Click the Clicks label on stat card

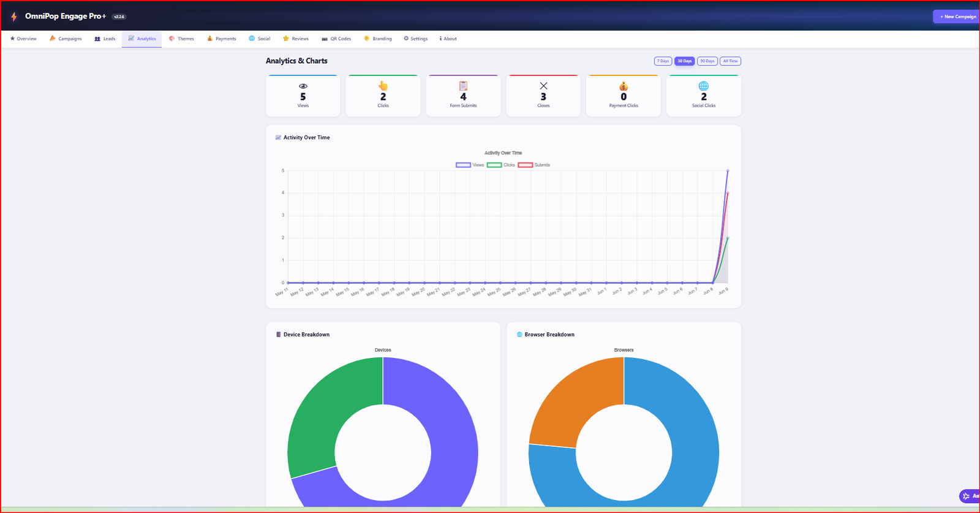[383, 105]
